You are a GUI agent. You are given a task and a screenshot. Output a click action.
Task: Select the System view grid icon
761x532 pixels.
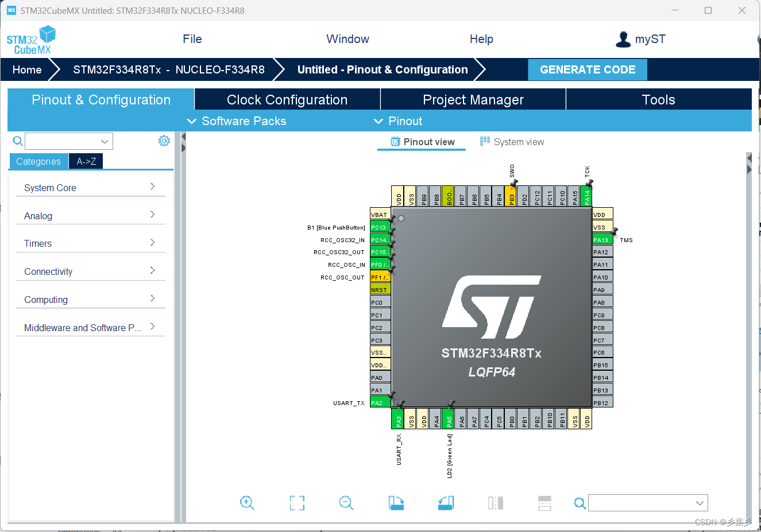tap(485, 141)
